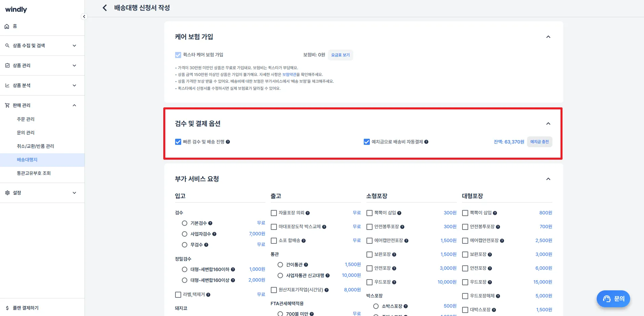This screenshot has width=644, height=316.
Task: Choose the 사업자통관 신고대행 radio option
Action: [x=280, y=275]
